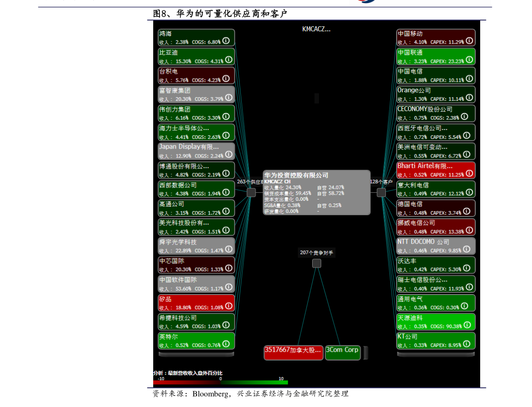This screenshot has width=532, height=407.
Task: Open info icon on 中国联通 card
Action: (469, 60)
